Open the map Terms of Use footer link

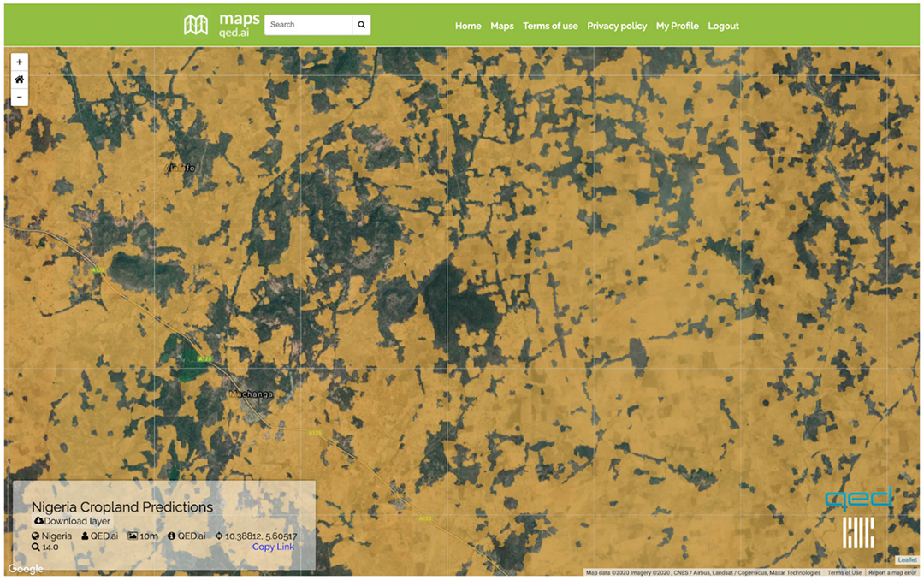pyautogui.click(x=844, y=572)
